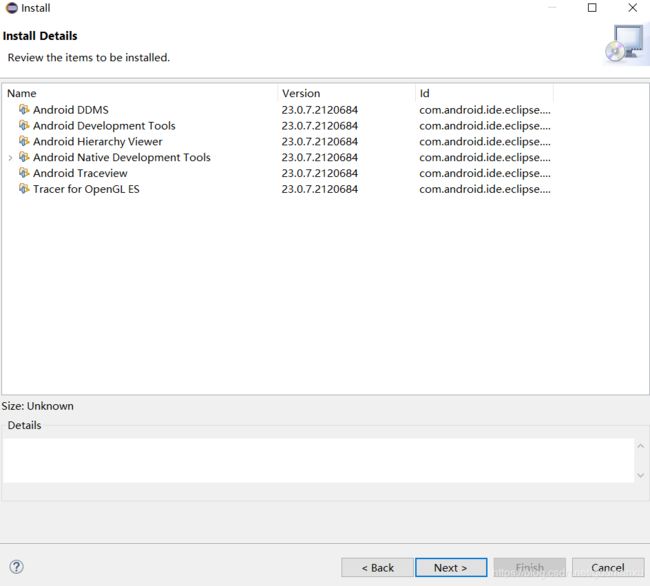Select the Android Native Development Tools label
This screenshot has height=586, width=650.
tap(122, 157)
